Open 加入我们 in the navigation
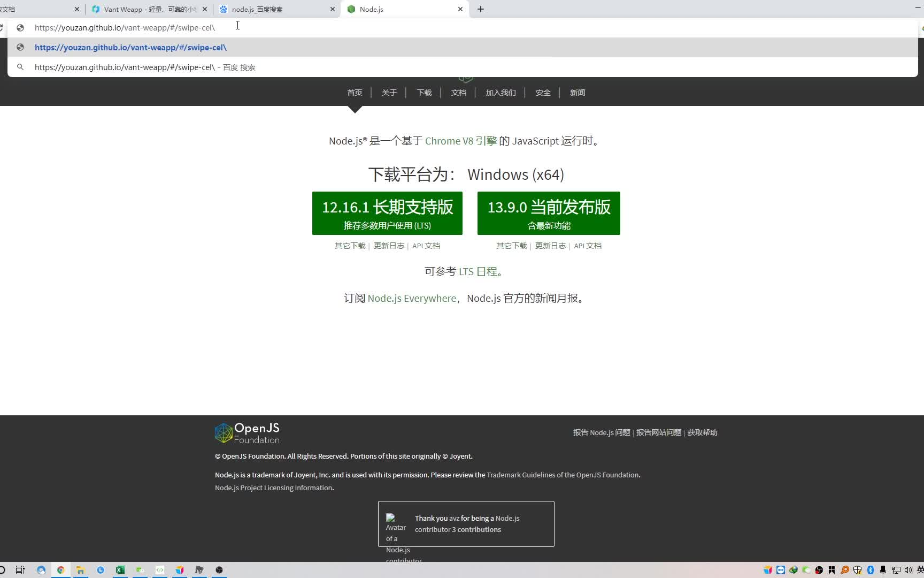The image size is (924, 578). click(x=500, y=93)
